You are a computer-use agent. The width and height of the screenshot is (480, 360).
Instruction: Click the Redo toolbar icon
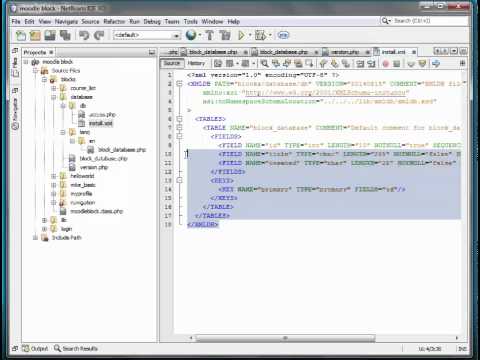[x=99, y=35]
